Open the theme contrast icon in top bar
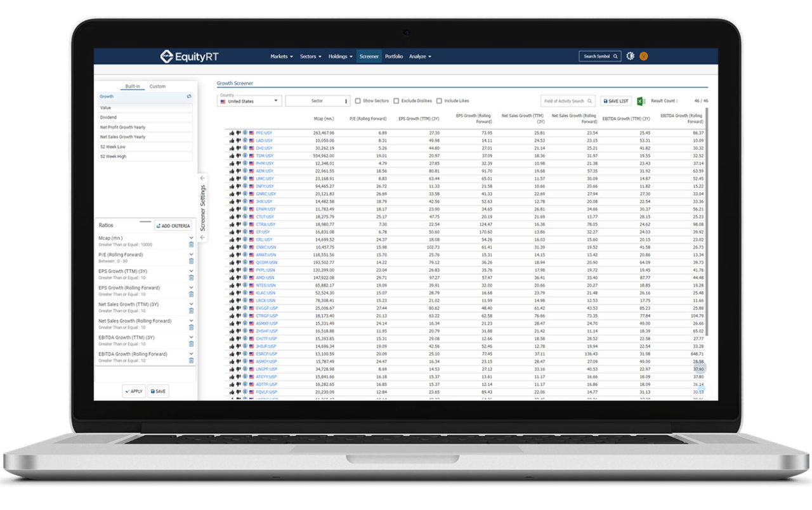 (x=630, y=56)
